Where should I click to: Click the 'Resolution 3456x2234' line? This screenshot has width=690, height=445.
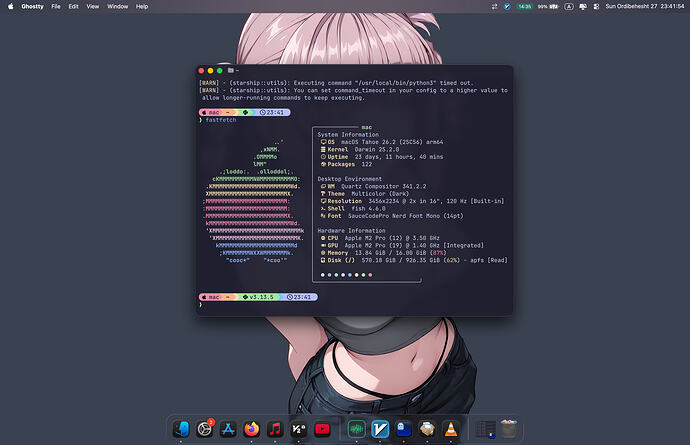tap(412, 201)
